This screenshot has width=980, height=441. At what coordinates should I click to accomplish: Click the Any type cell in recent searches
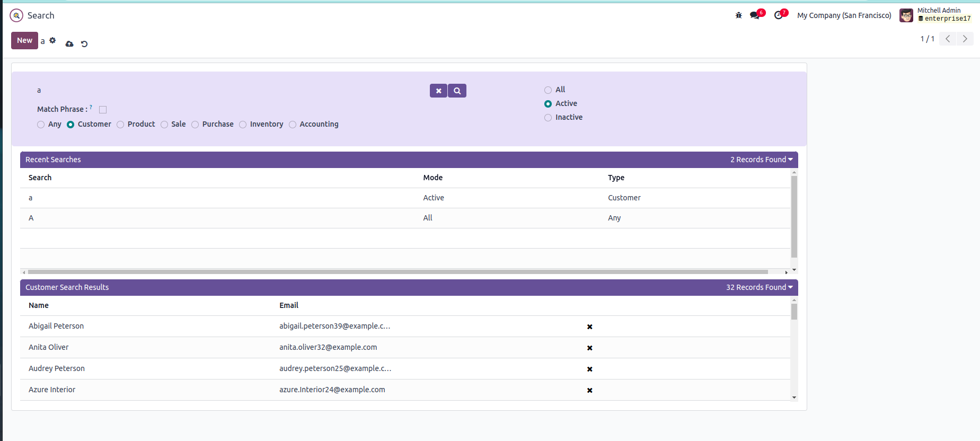[x=614, y=218]
